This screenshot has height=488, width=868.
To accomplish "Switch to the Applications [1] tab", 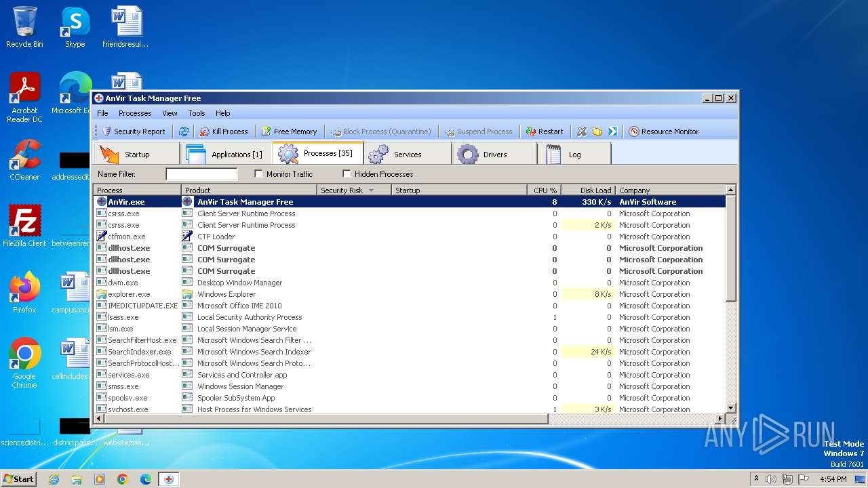I will [226, 154].
